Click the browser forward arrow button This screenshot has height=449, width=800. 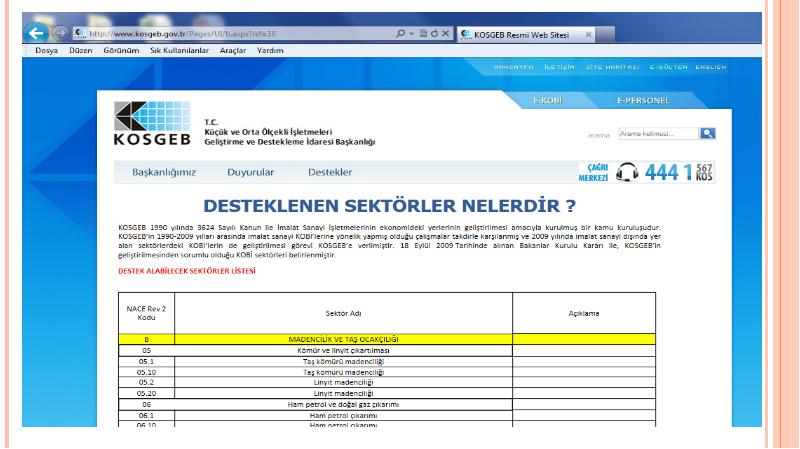point(60,33)
